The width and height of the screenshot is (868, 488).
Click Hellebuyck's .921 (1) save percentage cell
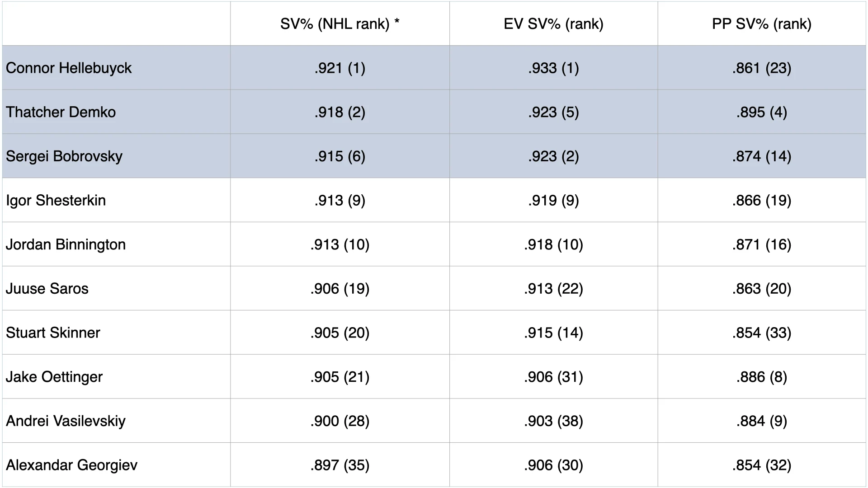pos(340,68)
